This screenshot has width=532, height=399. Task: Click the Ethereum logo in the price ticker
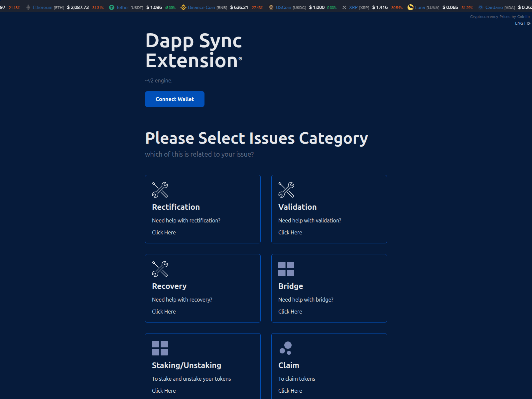pos(28,7)
